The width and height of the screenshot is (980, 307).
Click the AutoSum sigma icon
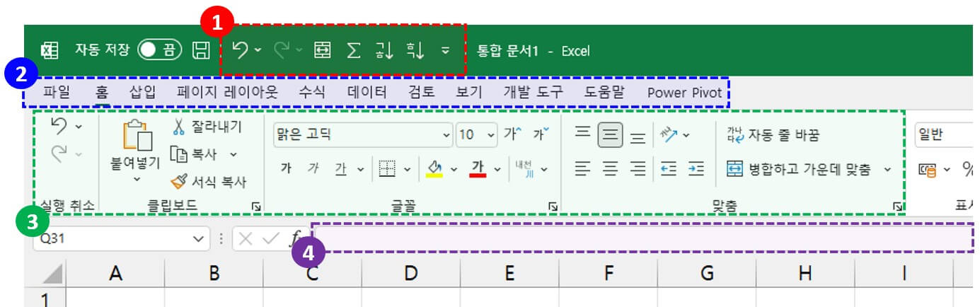353,50
